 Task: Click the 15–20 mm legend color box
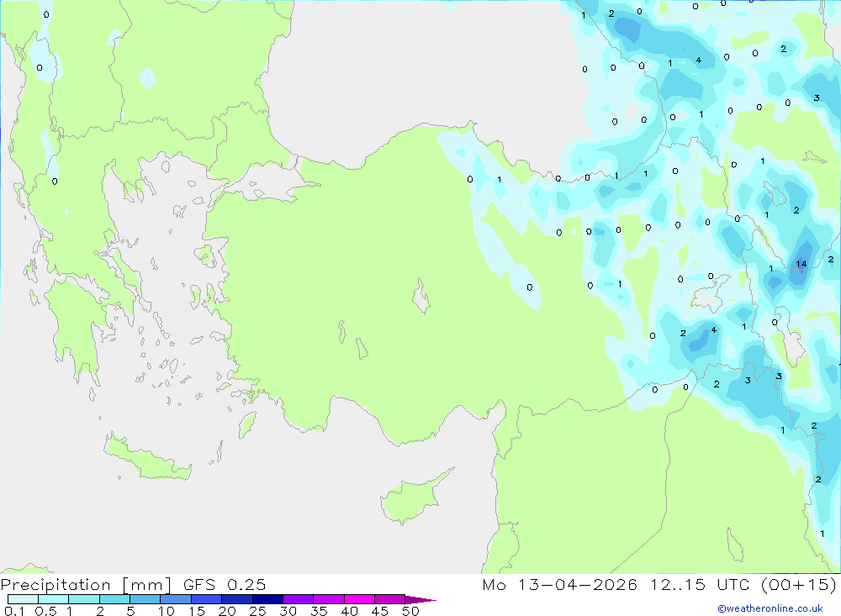pos(206,599)
